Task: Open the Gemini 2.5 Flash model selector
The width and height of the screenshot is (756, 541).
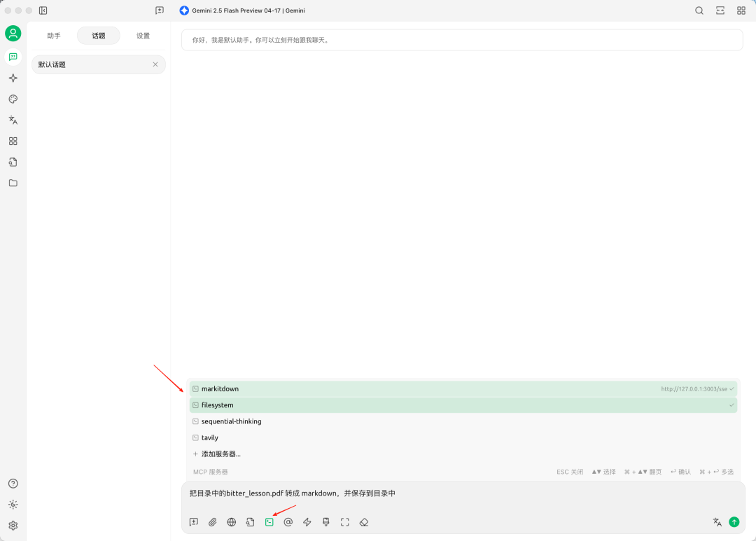Action: click(x=242, y=10)
